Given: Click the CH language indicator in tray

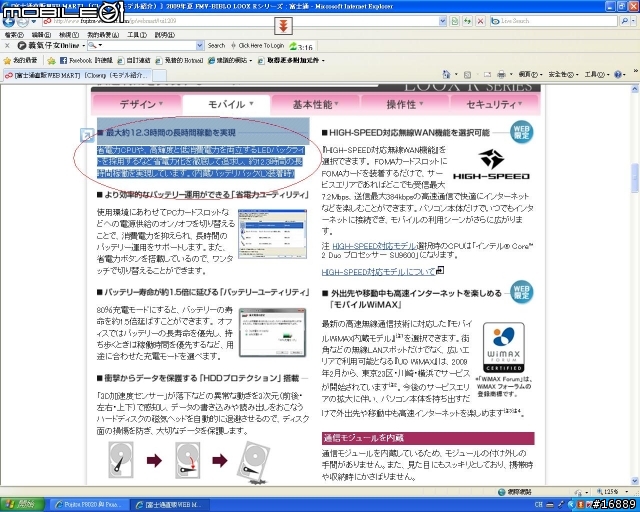Looking at the screenshot, I should pyautogui.click(x=539, y=505).
